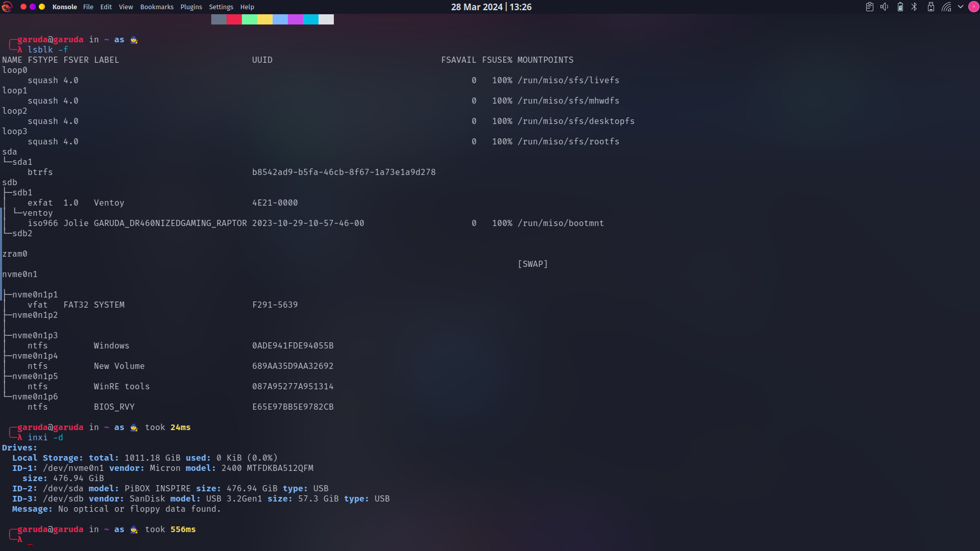980x551 pixels.
Task: Click the 'WinRE tools' partition label
Action: pyautogui.click(x=121, y=386)
